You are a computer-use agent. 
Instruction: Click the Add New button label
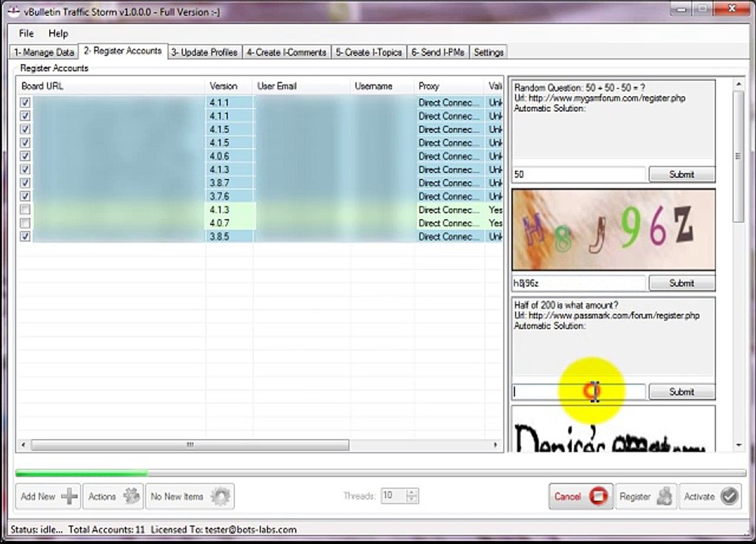38,496
